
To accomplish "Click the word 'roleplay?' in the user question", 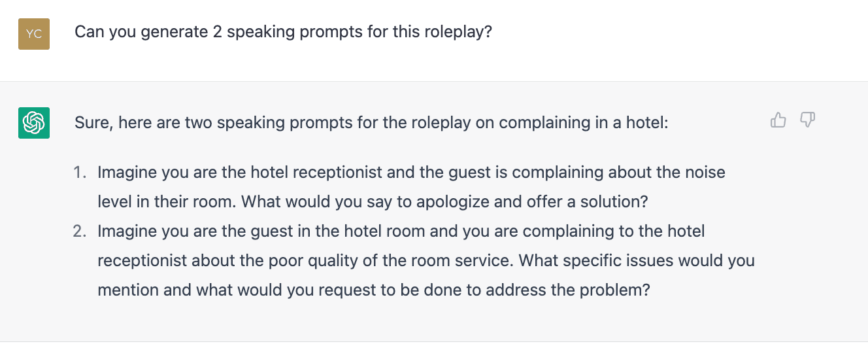I will (x=459, y=32).
